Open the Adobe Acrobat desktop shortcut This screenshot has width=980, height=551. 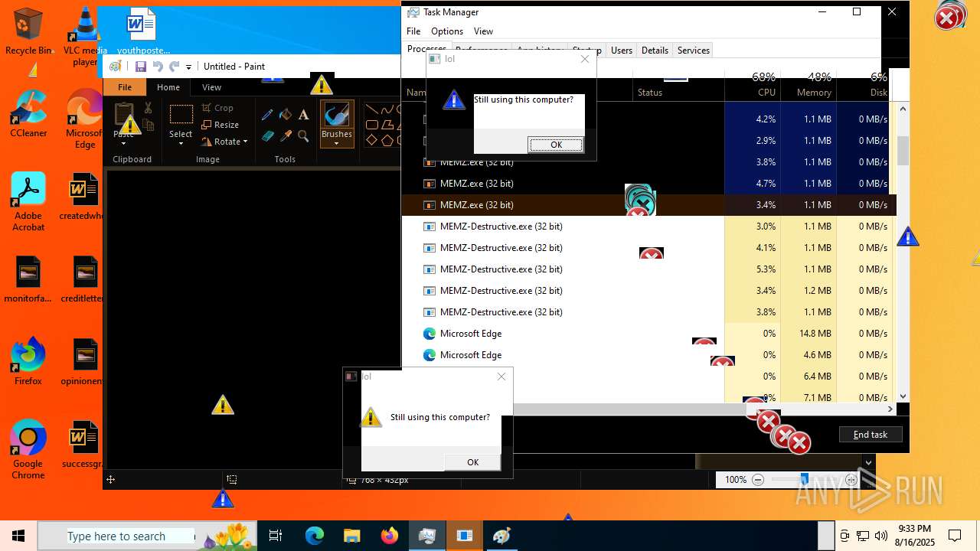pos(28,202)
